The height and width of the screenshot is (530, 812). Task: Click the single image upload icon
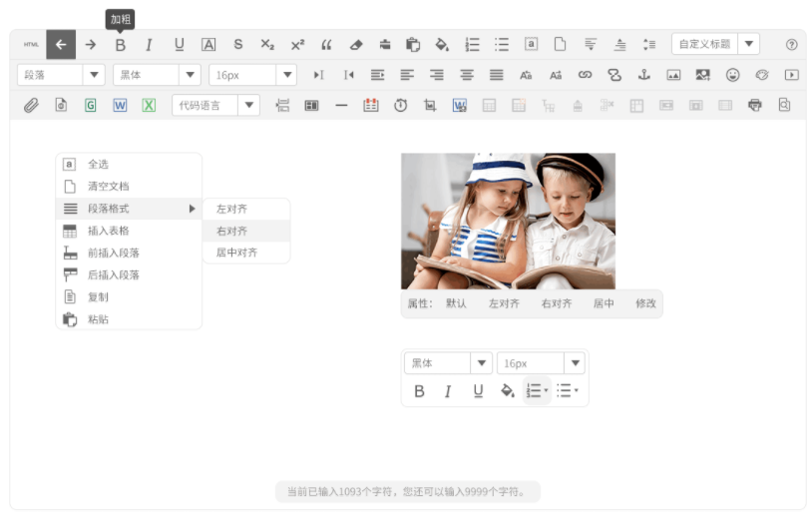coord(673,76)
